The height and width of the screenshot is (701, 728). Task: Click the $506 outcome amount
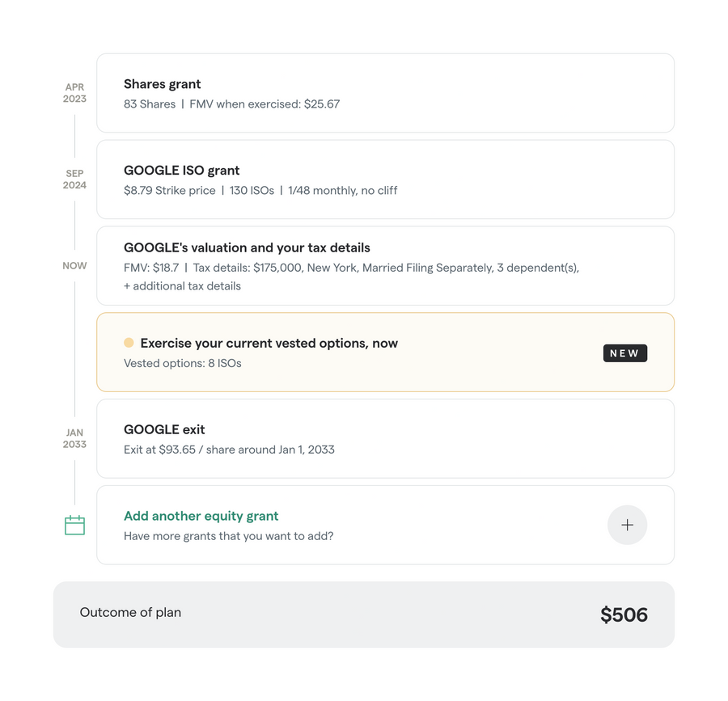pyautogui.click(x=624, y=614)
